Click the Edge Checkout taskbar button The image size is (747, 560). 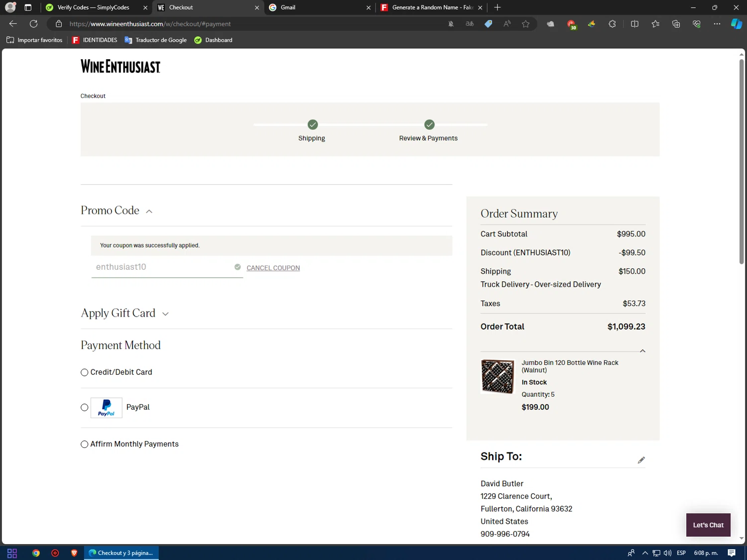[x=121, y=553]
